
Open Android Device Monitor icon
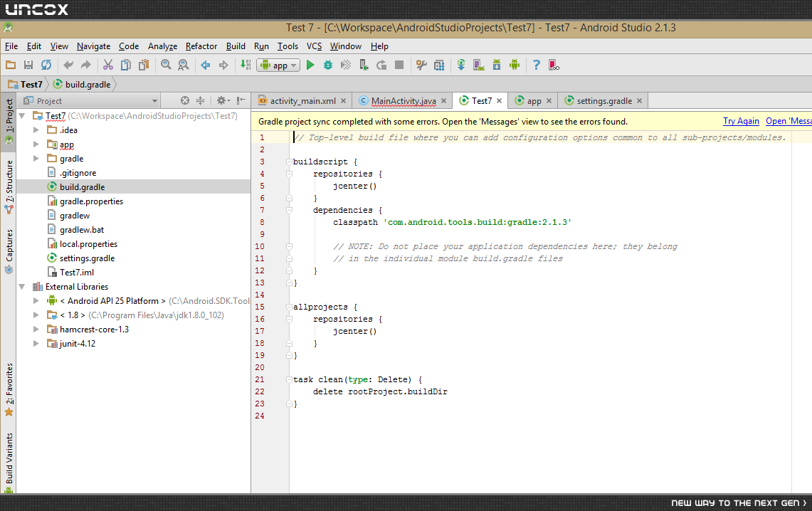[x=515, y=65]
